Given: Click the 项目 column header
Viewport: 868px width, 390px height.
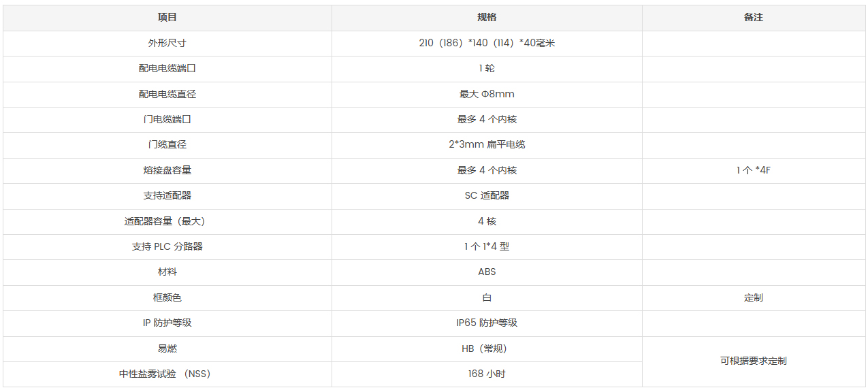Looking at the screenshot, I should tap(167, 18).
